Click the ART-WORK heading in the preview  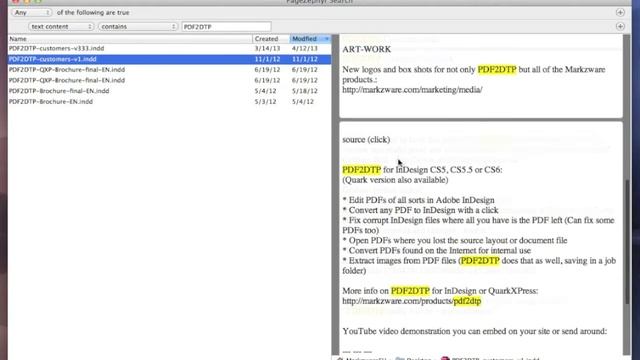pos(367,49)
